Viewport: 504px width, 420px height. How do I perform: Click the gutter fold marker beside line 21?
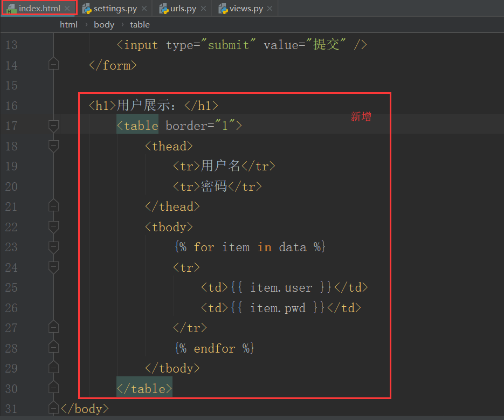click(x=53, y=205)
